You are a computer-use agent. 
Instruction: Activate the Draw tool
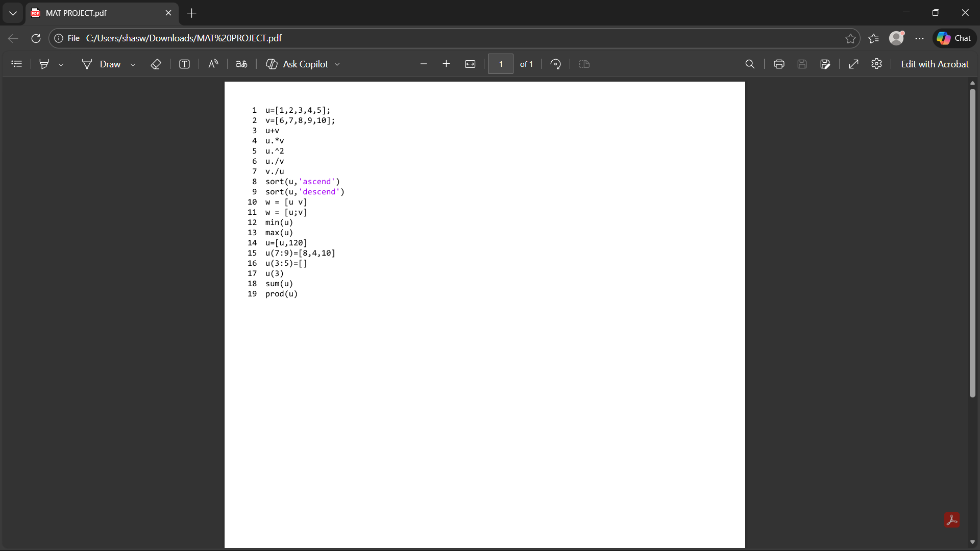[x=101, y=64]
